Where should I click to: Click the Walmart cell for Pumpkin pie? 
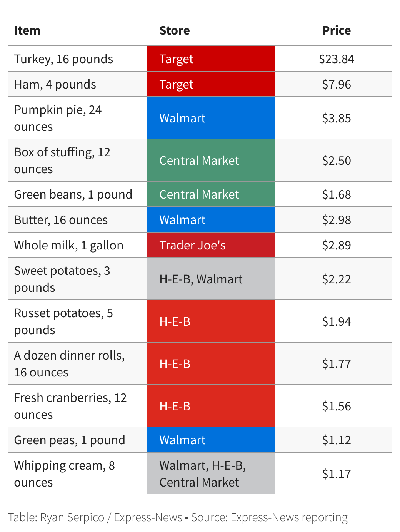tap(211, 118)
